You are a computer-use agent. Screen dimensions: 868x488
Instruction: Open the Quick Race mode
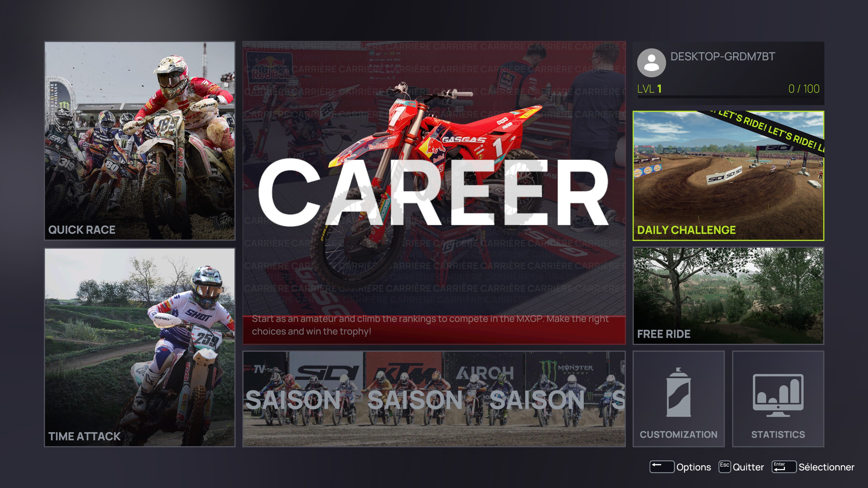coord(139,141)
